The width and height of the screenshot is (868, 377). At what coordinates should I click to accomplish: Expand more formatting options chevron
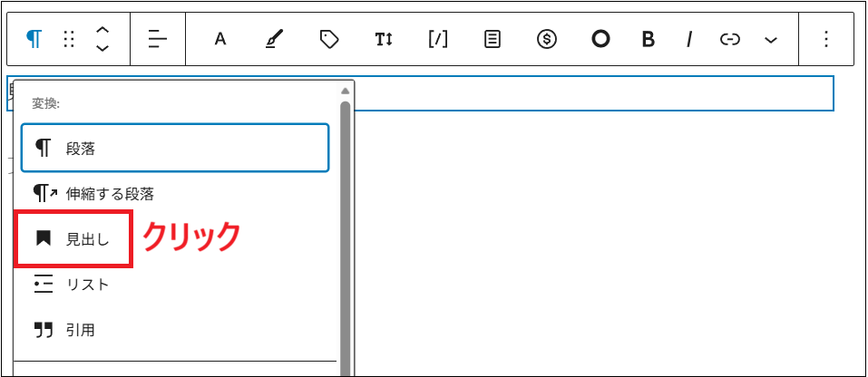tap(771, 40)
